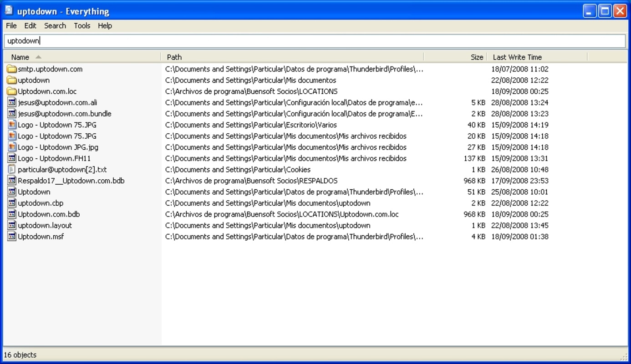Viewport: 631px width, 364px height.
Task: Click the date "25/08/2008 10:01"
Action: (x=520, y=192)
